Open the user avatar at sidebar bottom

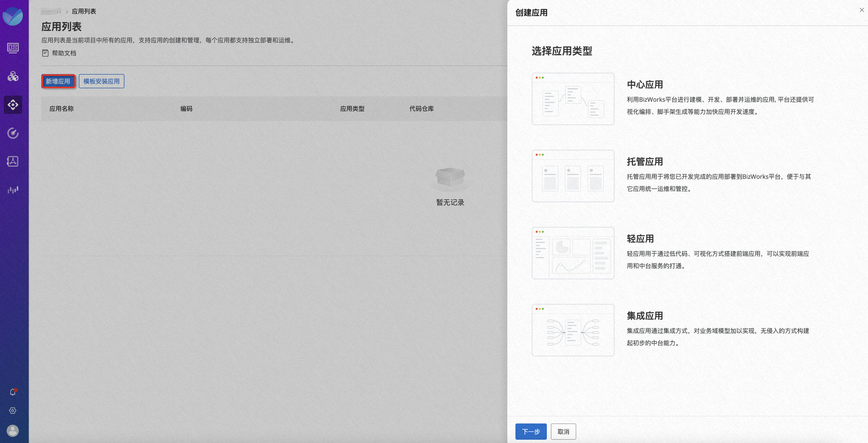click(12, 431)
